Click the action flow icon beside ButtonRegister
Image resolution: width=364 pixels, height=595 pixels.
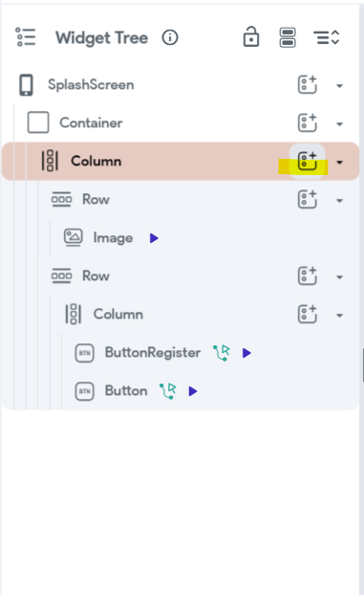pos(222,353)
